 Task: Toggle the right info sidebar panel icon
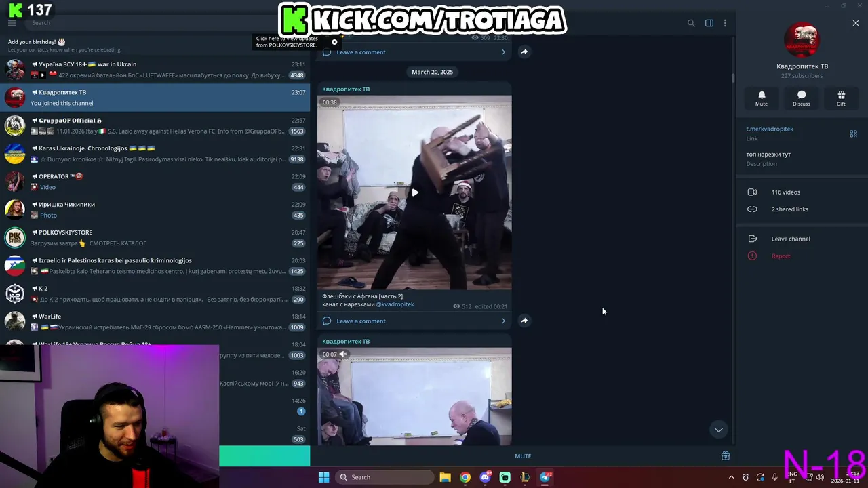(x=709, y=23)
